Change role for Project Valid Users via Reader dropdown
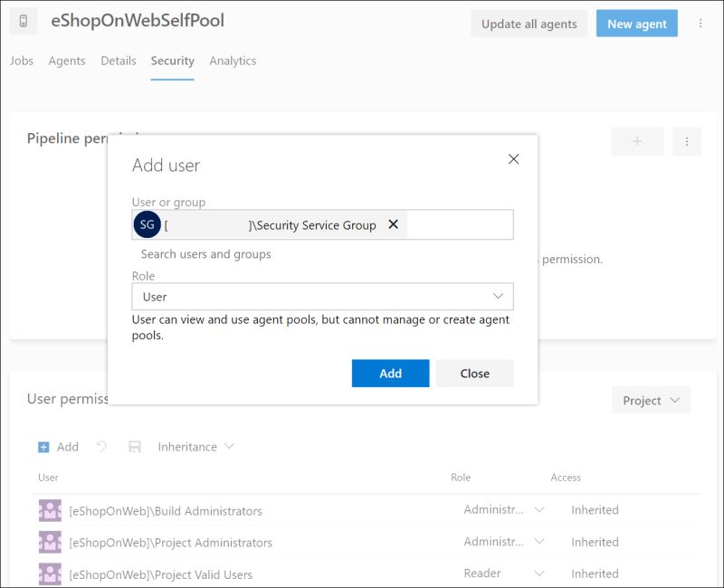The width and height of the screenshot is (724, 588). 501,574
